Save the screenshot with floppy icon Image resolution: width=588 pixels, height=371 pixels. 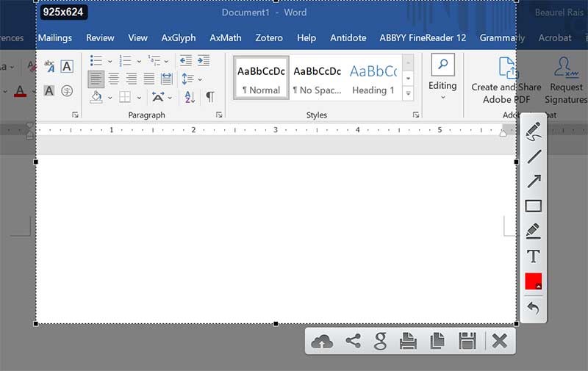(x=467, y=341)
